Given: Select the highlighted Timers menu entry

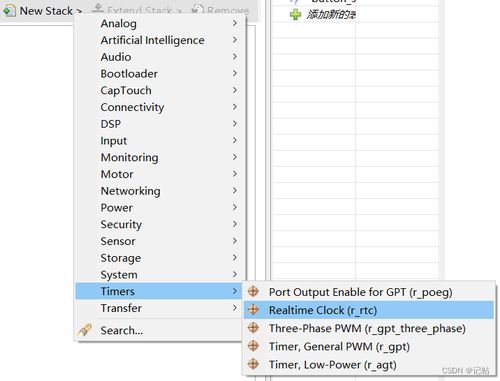Looking at the screenshot, I should click(x=160, y=291).
